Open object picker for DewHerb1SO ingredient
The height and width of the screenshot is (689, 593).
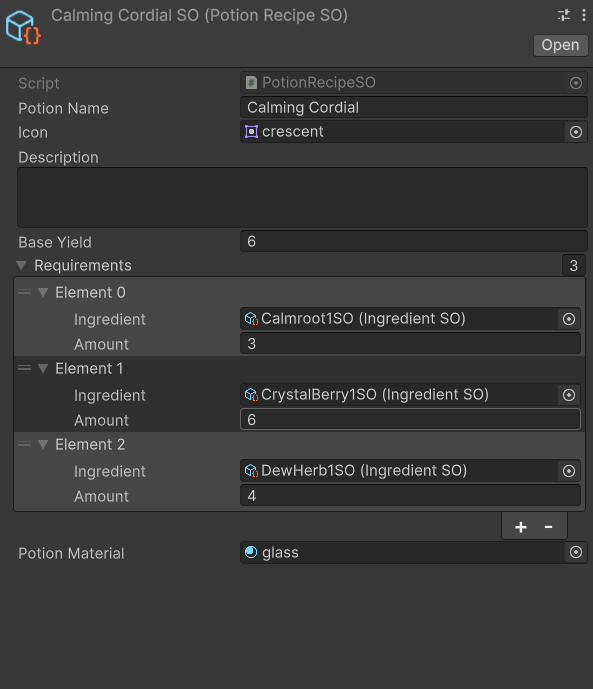pos(569,471)
